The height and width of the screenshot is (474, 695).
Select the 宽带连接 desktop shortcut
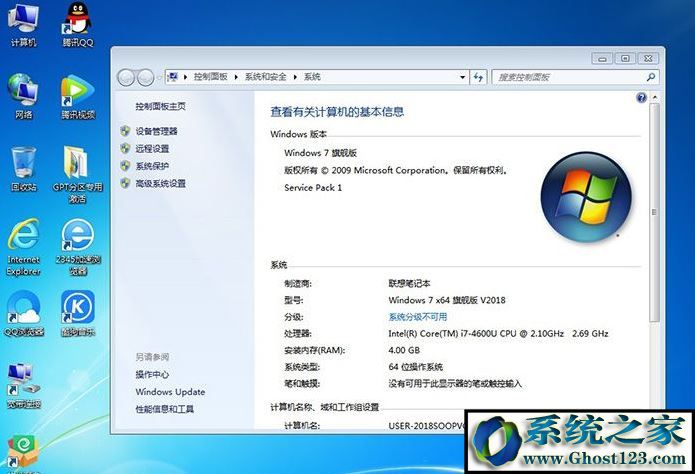coord(23,386)
